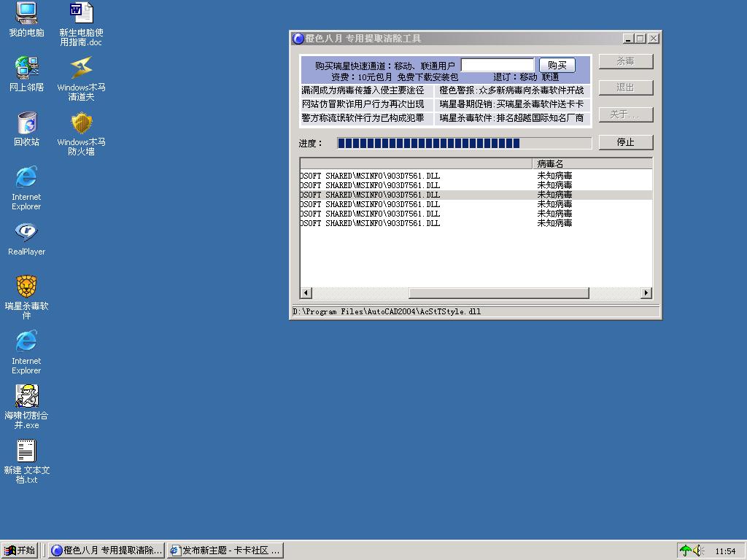747x560 pixels.
Task: Open news link 警方称流氓软件行为已构成犯罪
Action: (363, 117)
